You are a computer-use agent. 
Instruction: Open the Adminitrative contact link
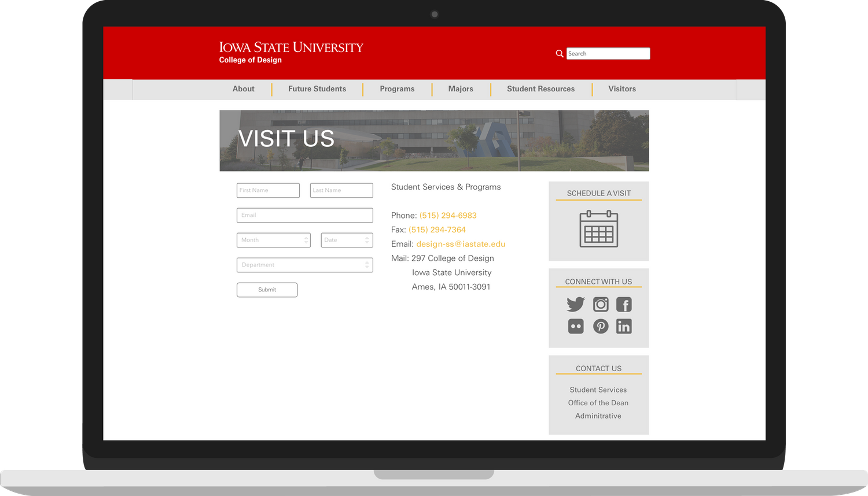(x=598, y=416)
